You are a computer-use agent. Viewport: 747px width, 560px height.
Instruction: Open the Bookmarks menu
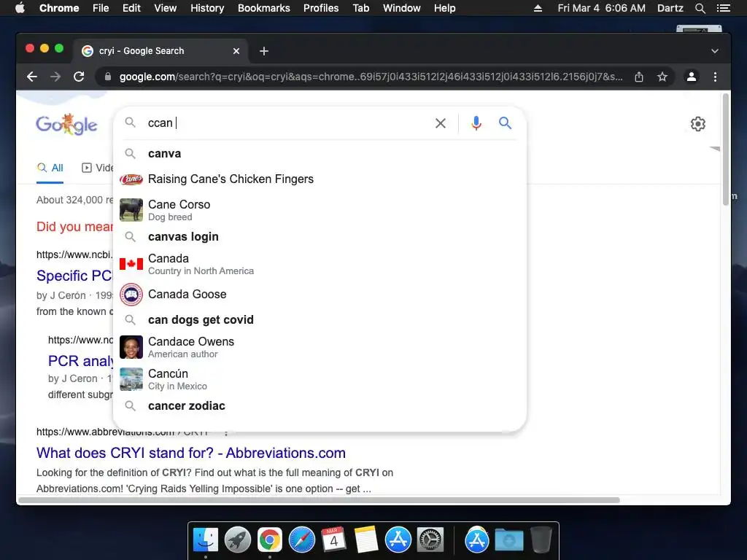pos(264,8)
